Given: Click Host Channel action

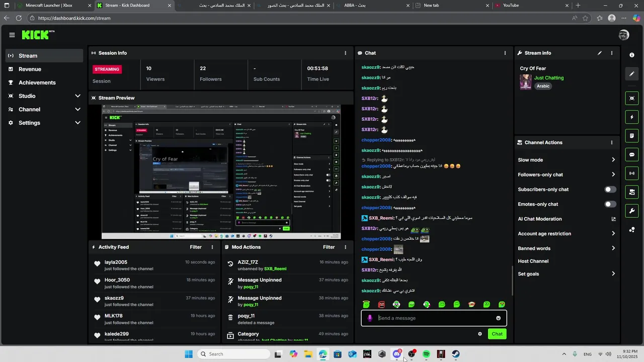Looking at the screenshot, I should tap(533, 261).
